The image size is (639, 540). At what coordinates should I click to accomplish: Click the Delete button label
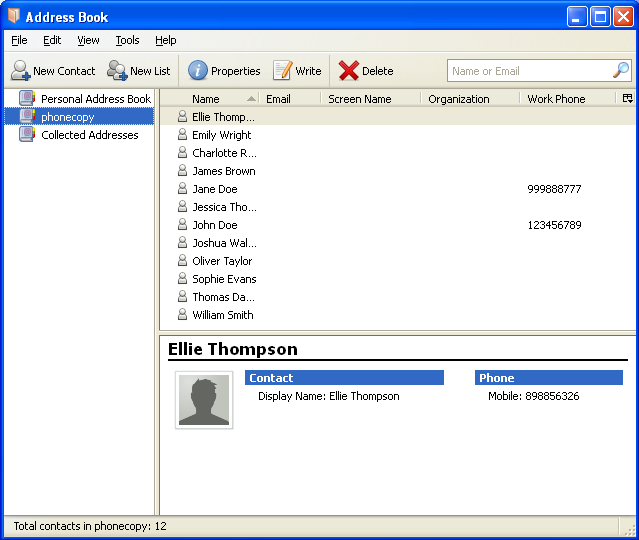tap(378, 71)
